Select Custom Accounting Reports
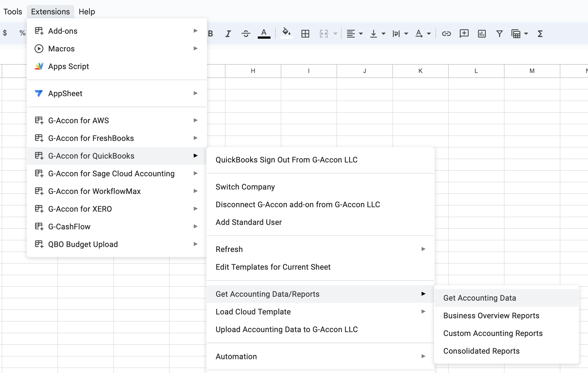The height and width of the screenshot is (373, 588). point(506,333)
